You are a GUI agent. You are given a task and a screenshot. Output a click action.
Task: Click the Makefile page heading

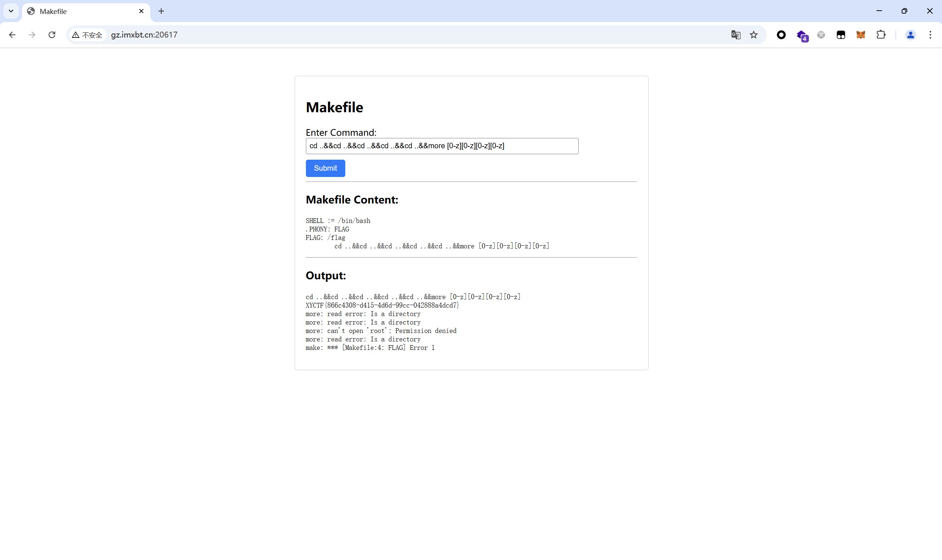pos(334,107)
